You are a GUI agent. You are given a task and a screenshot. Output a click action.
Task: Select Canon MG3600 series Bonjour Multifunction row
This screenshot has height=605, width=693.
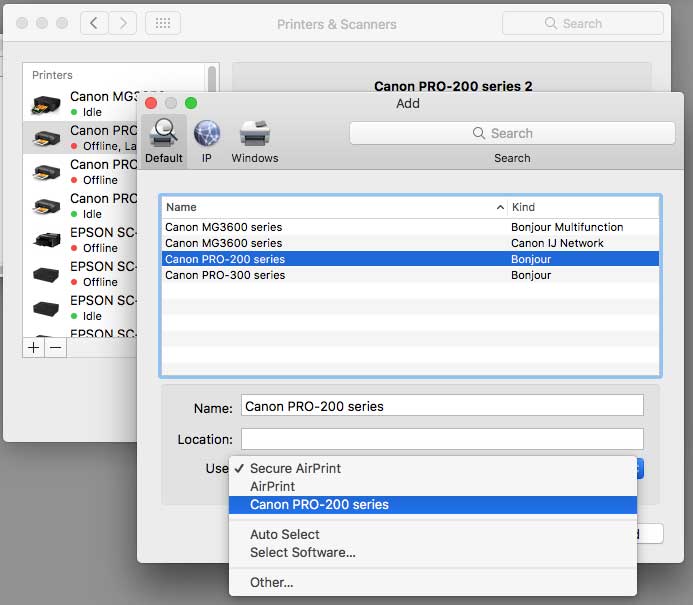click(410, 227)
